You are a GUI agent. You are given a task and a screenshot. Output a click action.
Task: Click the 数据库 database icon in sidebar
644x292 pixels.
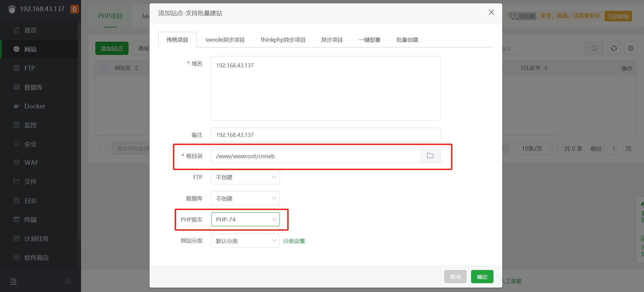16,87
